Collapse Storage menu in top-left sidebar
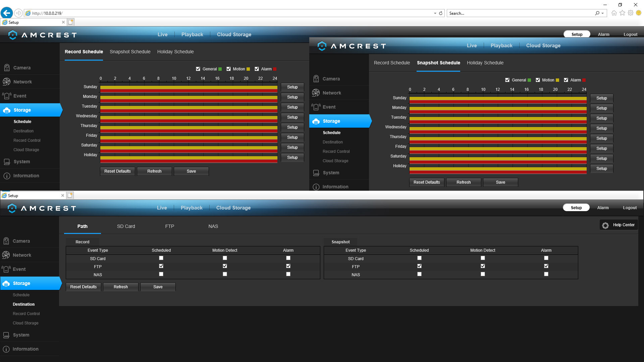 31,110
